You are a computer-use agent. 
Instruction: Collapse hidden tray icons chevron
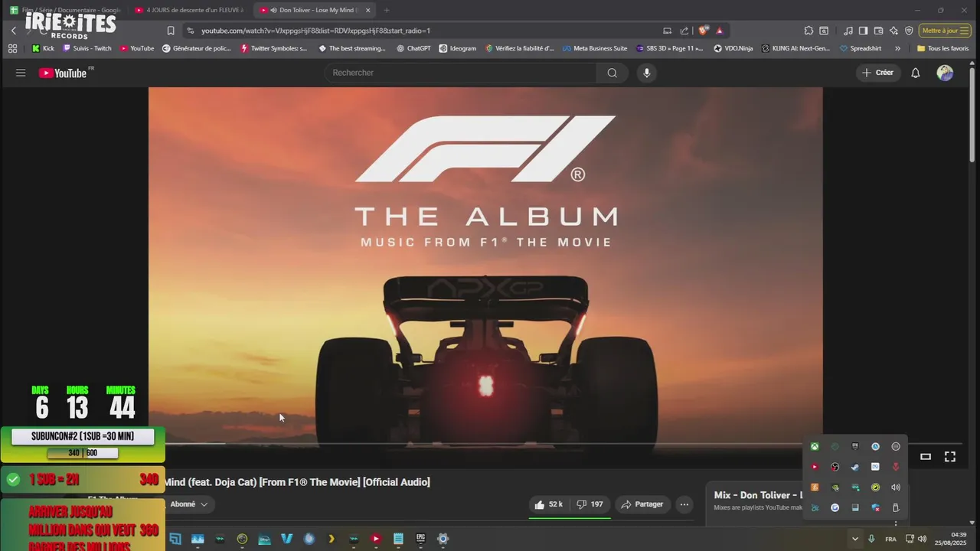click(855, 539)
